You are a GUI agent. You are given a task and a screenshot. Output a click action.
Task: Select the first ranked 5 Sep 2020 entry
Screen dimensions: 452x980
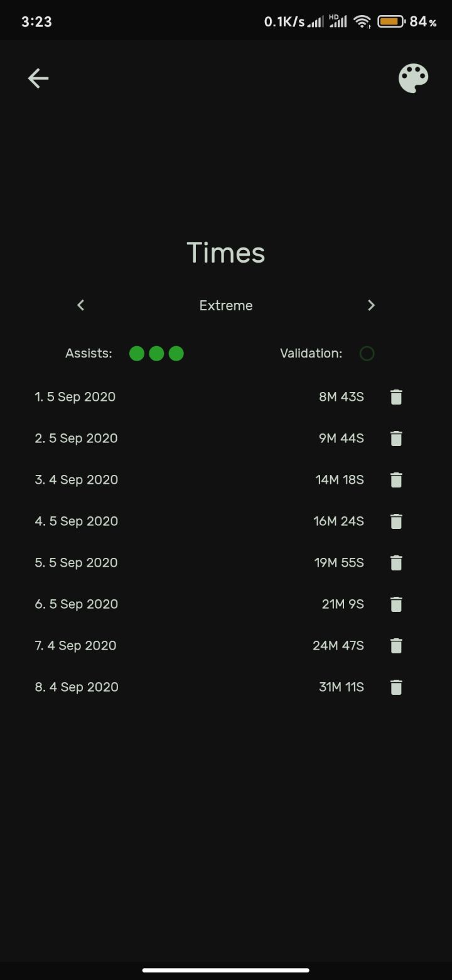point(75,397)
